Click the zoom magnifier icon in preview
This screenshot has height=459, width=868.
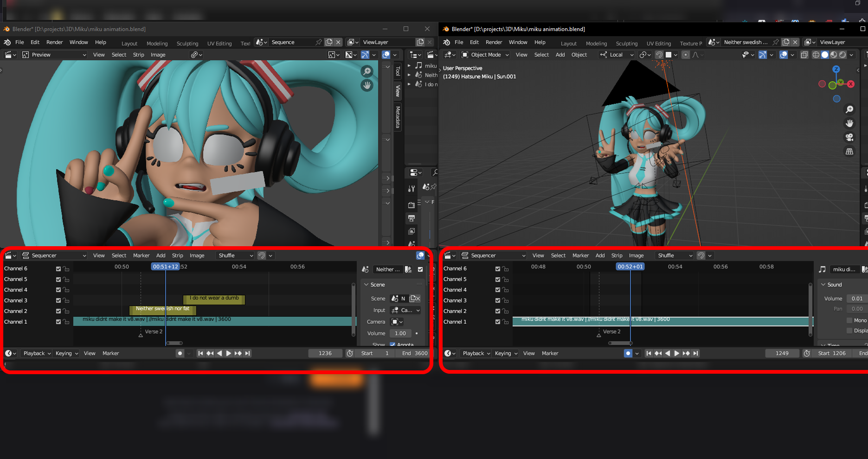pyautogui.click(x=367, y=71)
